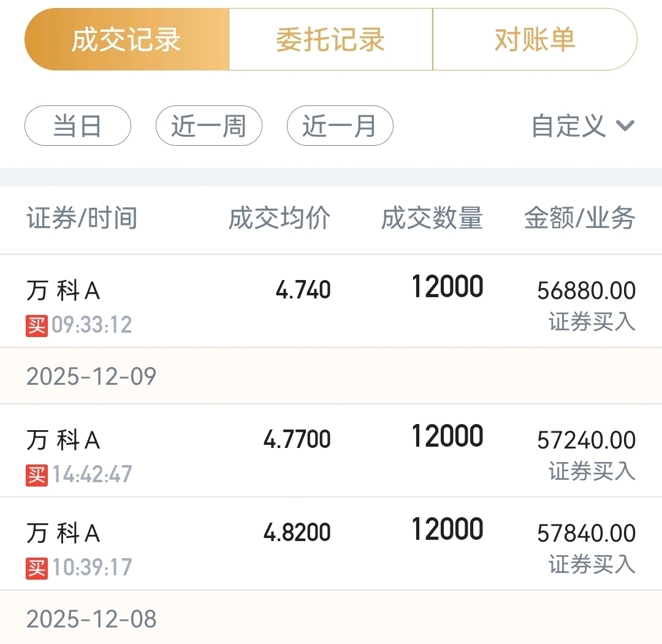The image size is (662, 644).
Task: Click the 金额/业务 column header
Action: click(x=580, y=218)
